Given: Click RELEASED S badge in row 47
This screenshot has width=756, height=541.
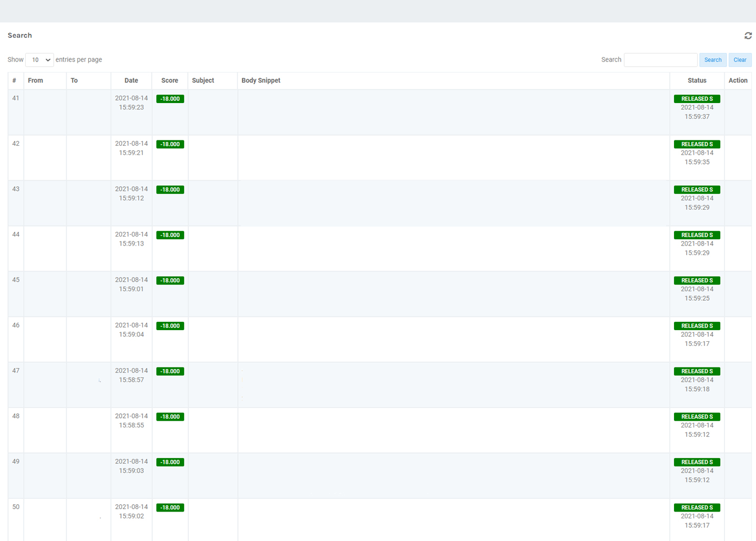Looking at the screenshot, I should coord(697,371).
